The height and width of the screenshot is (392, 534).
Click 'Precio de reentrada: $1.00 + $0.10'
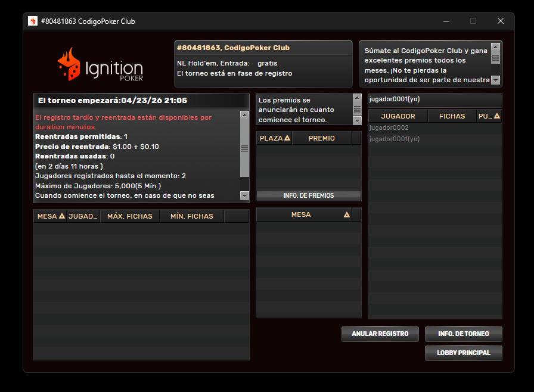tap(97, 147)
